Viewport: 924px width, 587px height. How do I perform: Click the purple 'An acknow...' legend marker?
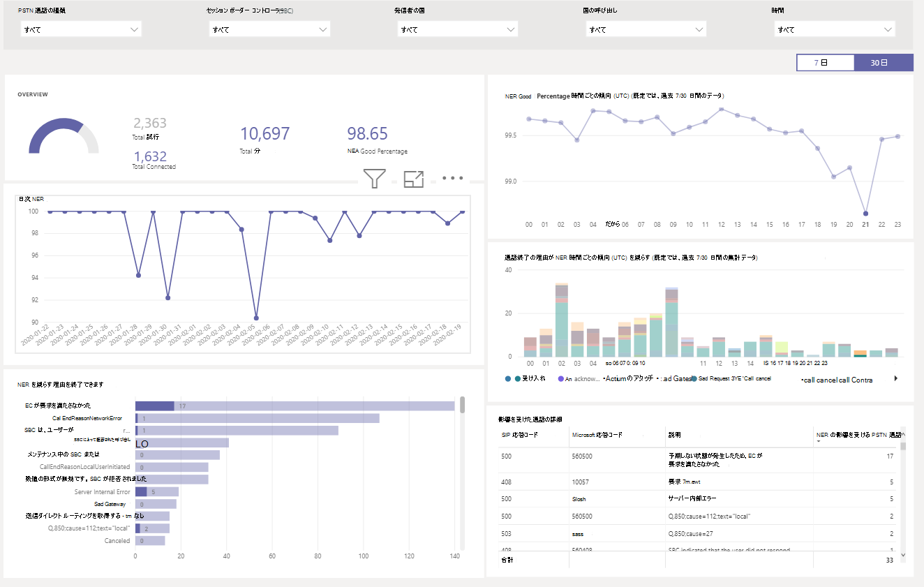point(560,378)
